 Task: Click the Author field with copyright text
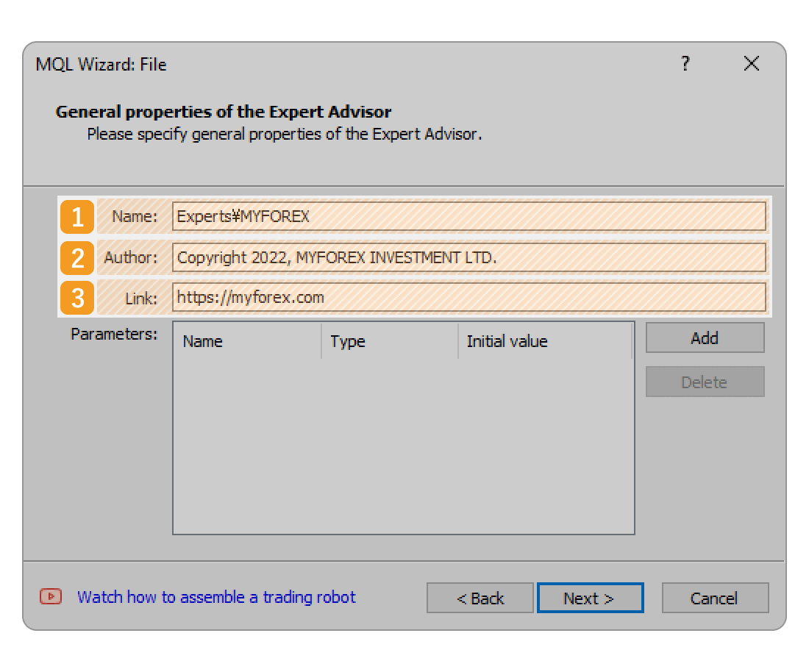pos(468,257)
